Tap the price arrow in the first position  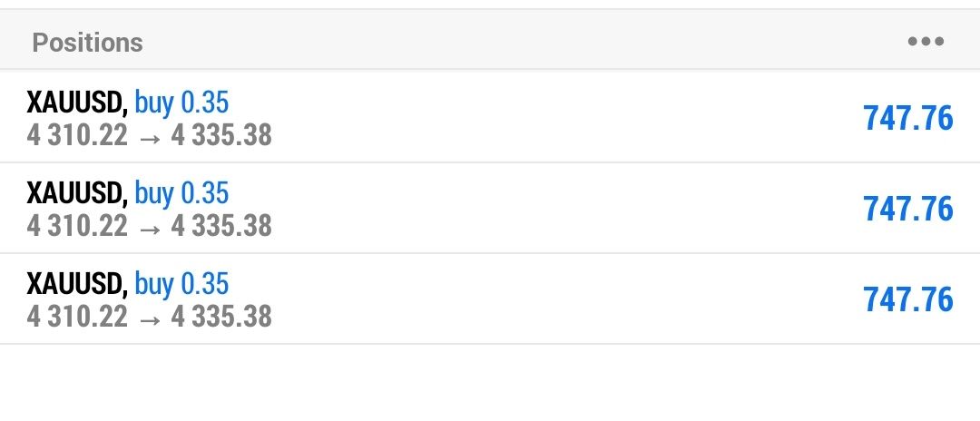click(x=150, y=136)
